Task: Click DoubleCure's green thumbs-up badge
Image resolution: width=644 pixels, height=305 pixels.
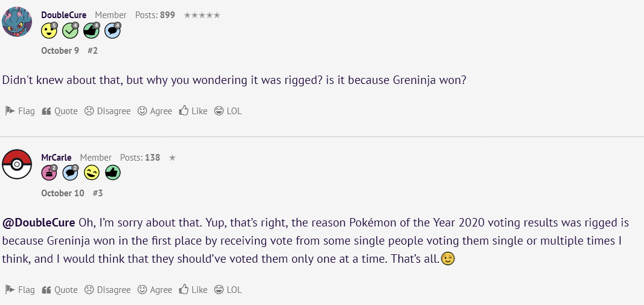Action: click(91, 31)
